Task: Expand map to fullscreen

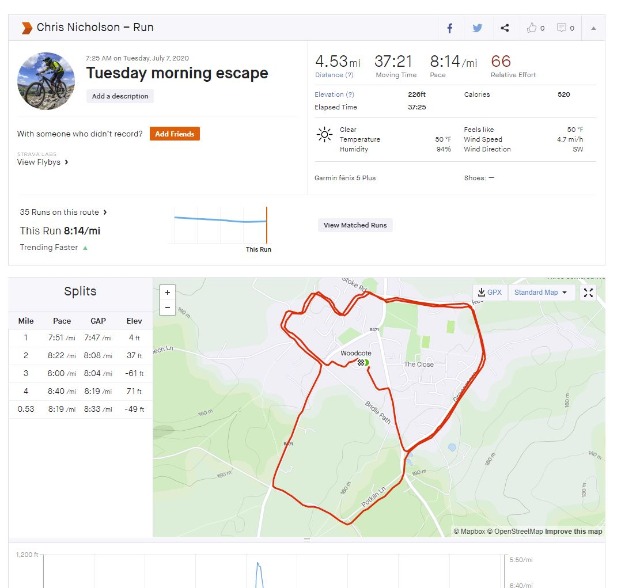Action: [x=588, y=293]
